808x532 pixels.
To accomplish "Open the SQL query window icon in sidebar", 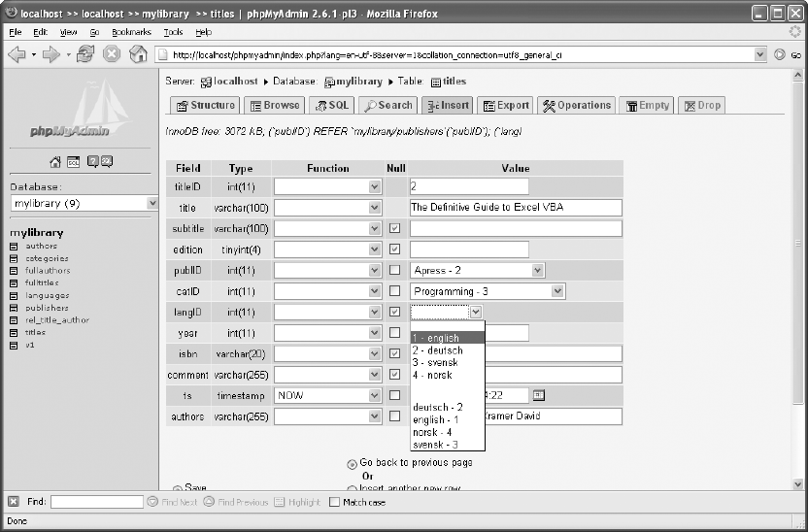I will 73,162.
